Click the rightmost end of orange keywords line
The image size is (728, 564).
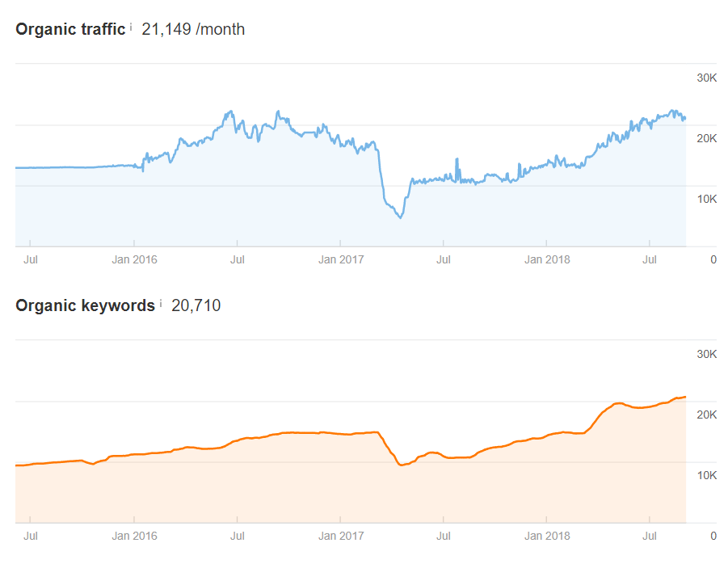685,397
